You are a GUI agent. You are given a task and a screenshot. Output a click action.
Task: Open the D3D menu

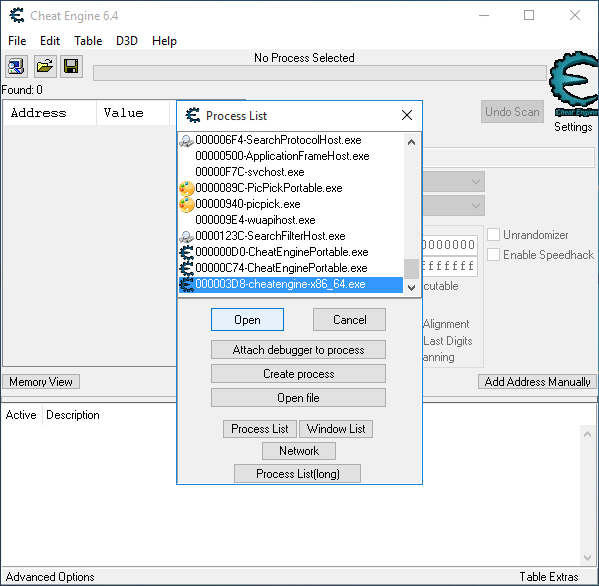(127, 41)
